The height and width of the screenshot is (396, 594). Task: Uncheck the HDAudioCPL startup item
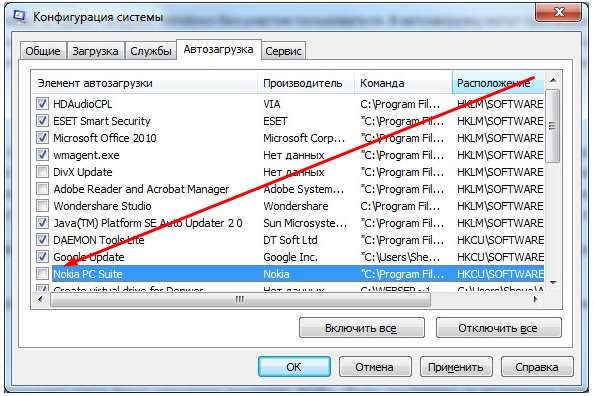coord(42,103)
